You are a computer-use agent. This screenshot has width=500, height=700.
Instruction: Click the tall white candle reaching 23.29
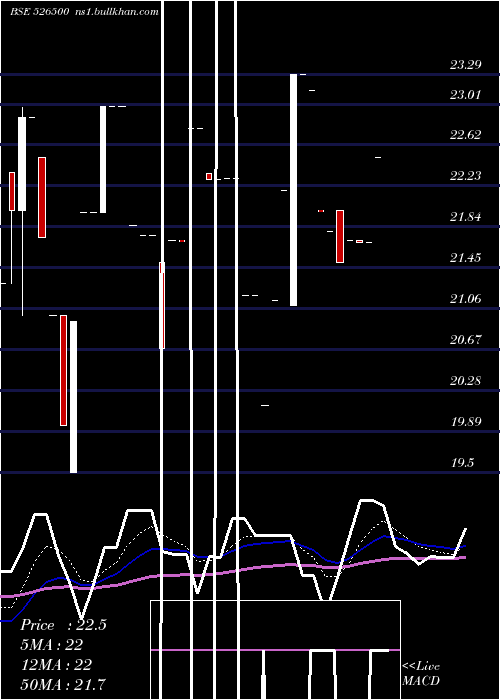point(293,190)
